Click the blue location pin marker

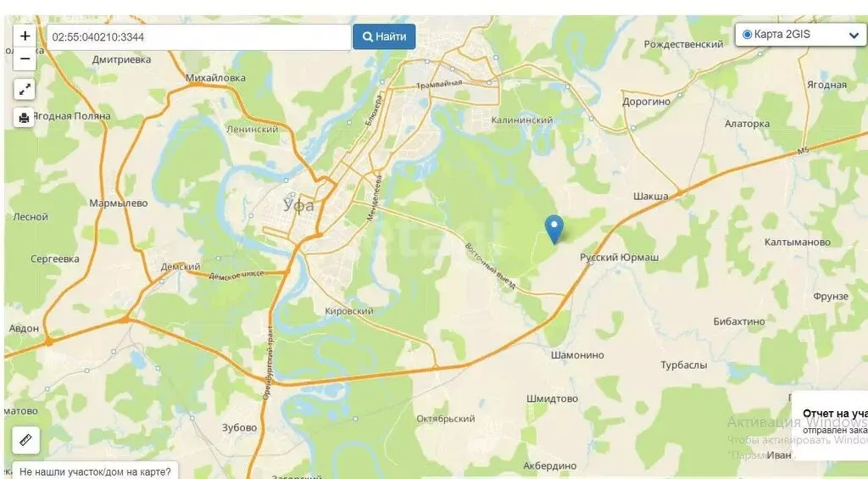click(554, 229)
